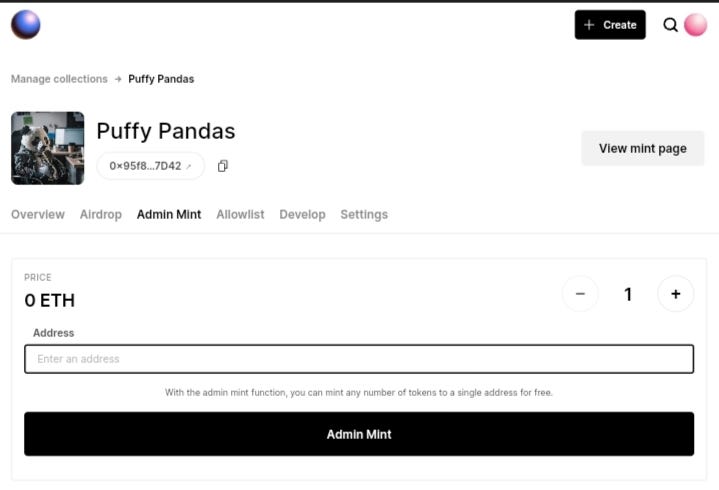Image resolution: width=719 pixels, height=490 pixels.
Task: Switch to the Airdrop tab
Action: click(100, 214)
